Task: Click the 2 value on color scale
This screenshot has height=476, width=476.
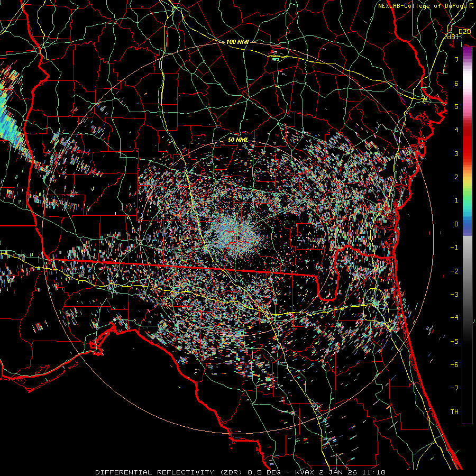Action: [x=456, y=177]
